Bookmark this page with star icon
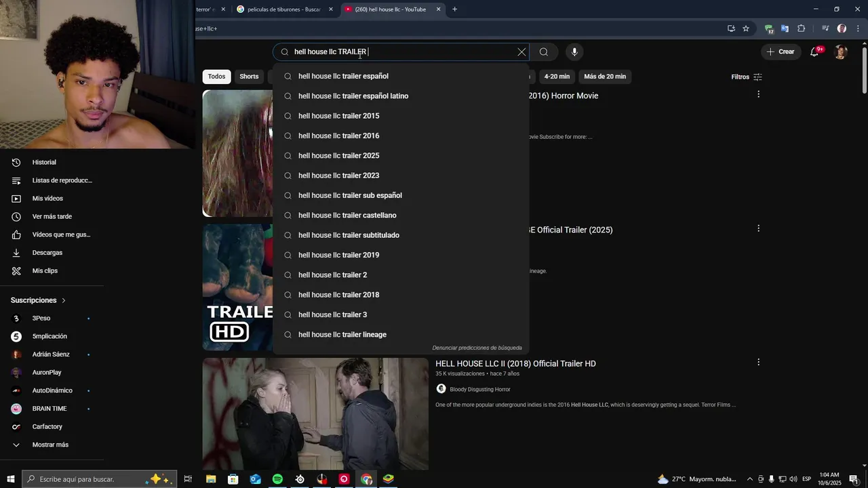The width and height of the screenshot is (868, 488). pyautogui.click(x=746, y=28)
